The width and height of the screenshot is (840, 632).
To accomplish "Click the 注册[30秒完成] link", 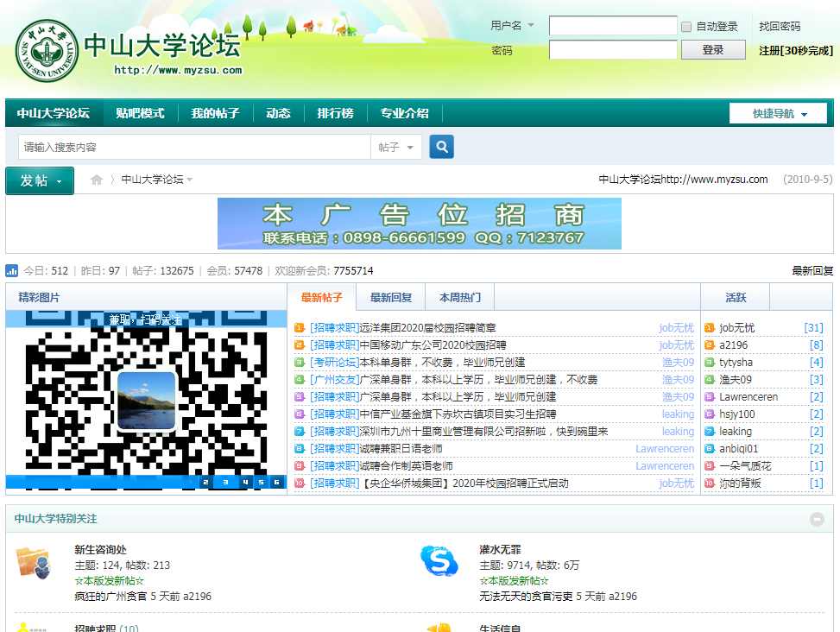I will click(x=795, y=50).
